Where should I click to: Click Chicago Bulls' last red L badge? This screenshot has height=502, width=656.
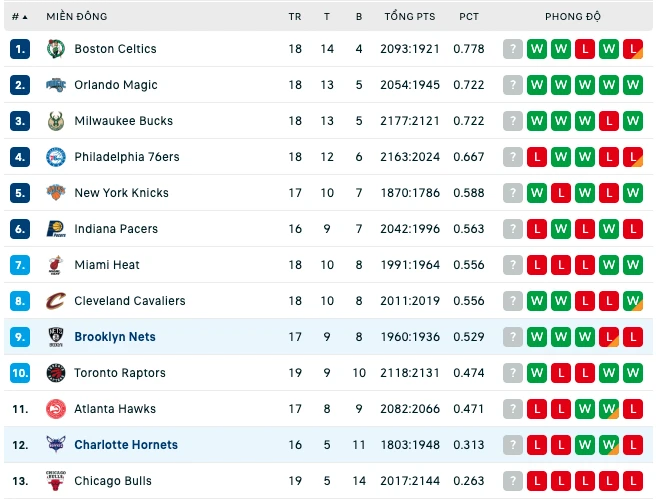tap(633, 481)
